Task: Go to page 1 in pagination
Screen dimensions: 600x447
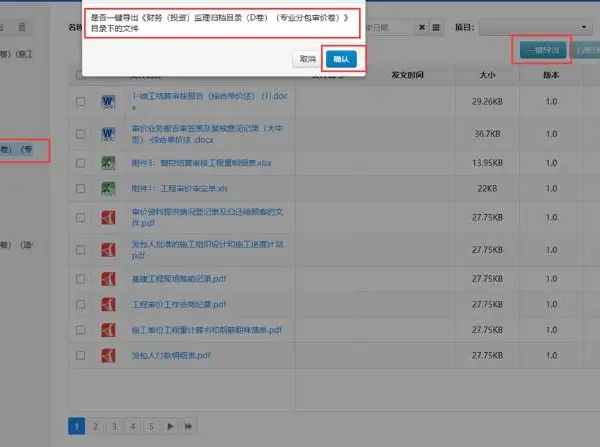Action: tap(77, 426)
